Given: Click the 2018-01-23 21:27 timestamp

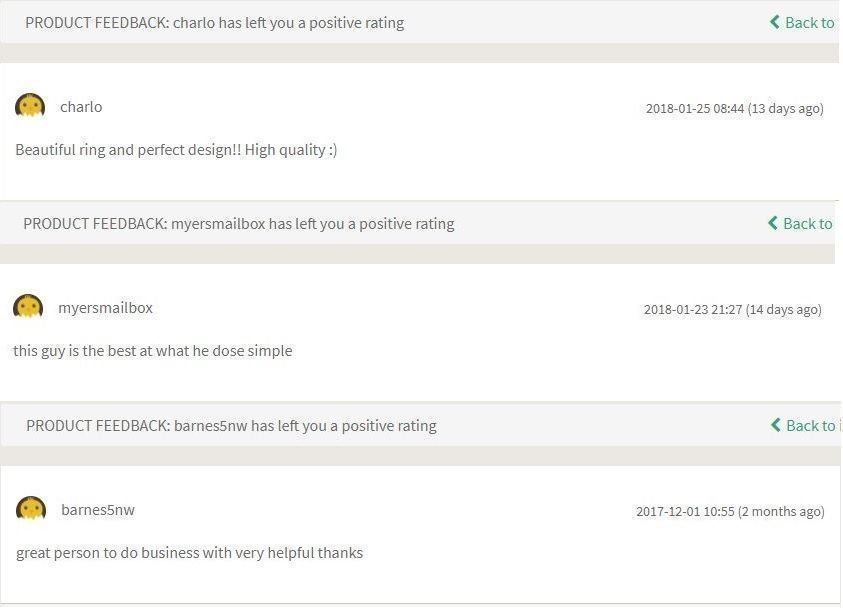Looking at the screenshot, I should pos(732,309).
